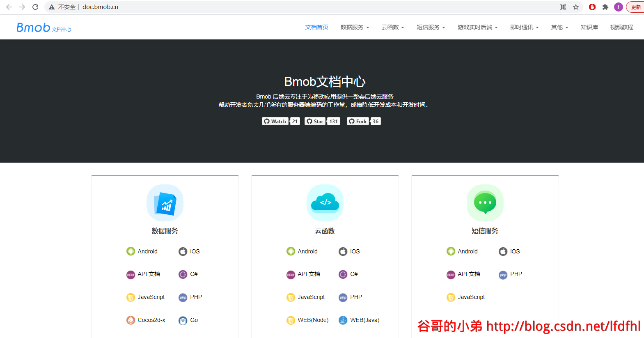Viewport: 644px width, 338px height.
Task: Click iOS apple icon under 数据服务
Action: [x=183, y=251]
